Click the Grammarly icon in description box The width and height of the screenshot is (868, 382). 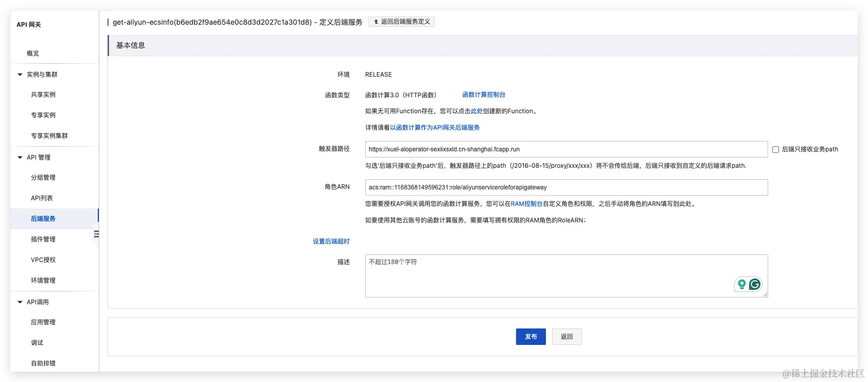tap(755, 284)
